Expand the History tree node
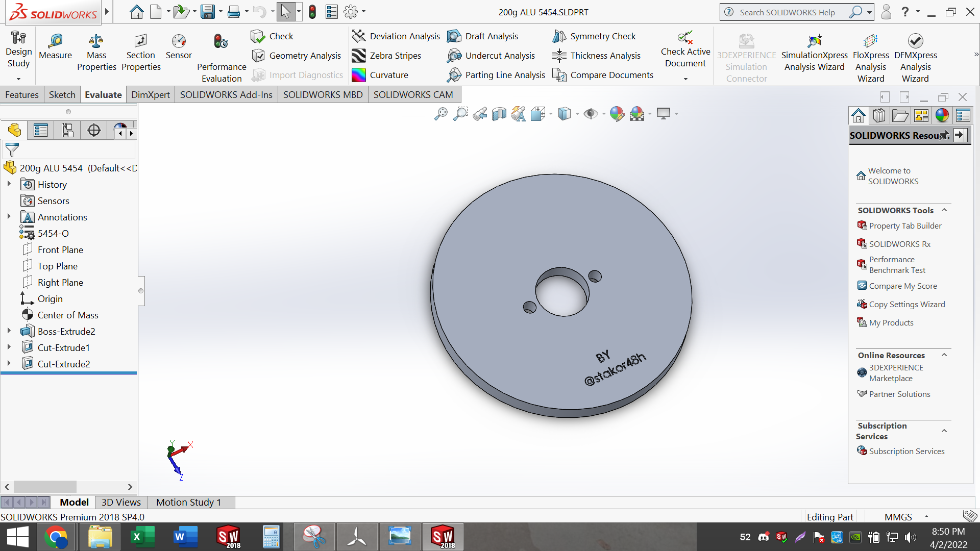The height and width of the screenshot is (551, 980). 9,184
